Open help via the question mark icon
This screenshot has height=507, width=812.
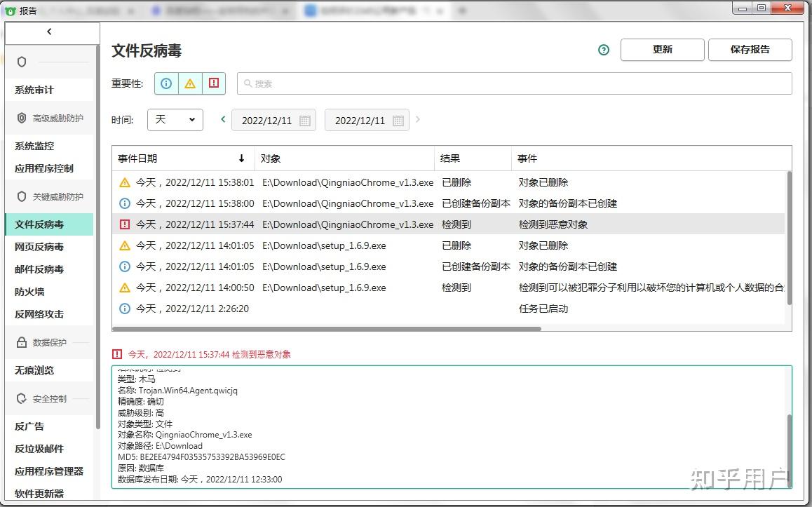(603, 50)
